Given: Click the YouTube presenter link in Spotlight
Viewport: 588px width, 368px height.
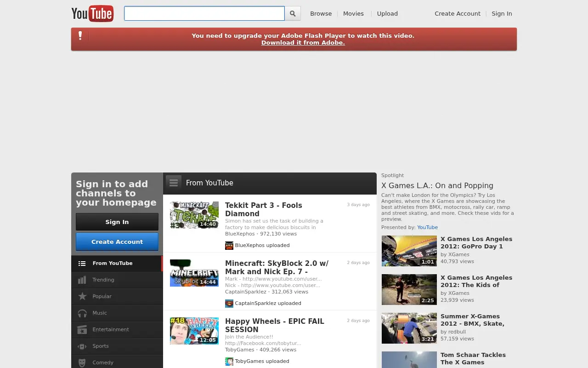Looking at the screenshot, I should (x=427, y=227).
